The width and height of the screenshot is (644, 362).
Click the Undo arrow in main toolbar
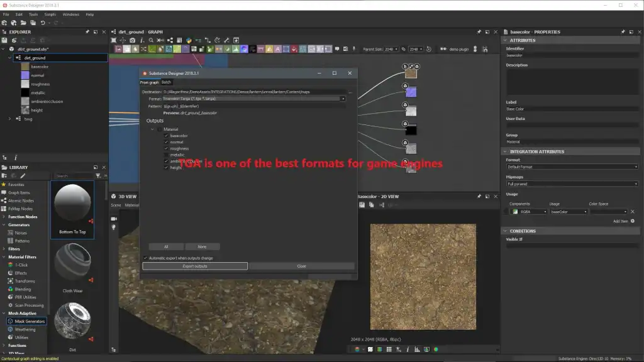click(x=43, y=23)
